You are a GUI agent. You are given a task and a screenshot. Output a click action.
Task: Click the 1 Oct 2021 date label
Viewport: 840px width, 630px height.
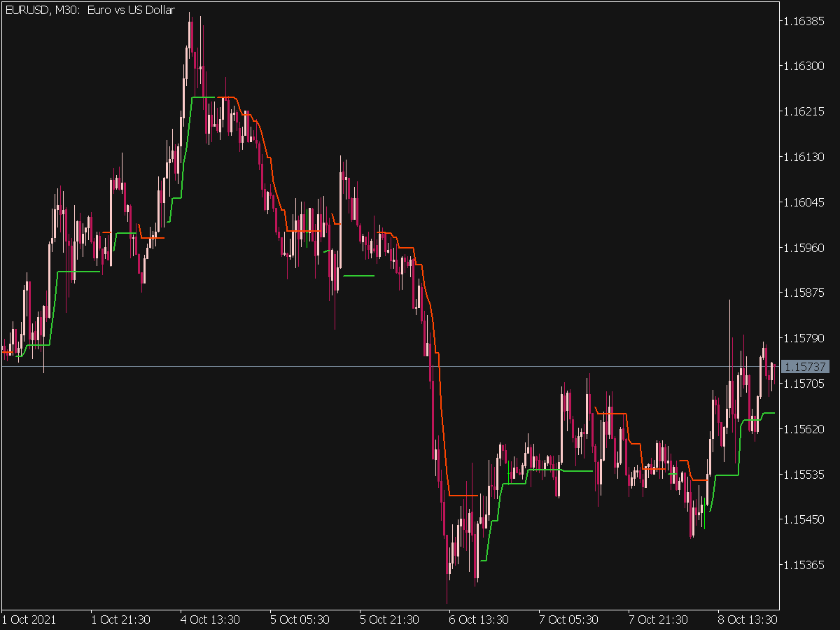[29, 619]
